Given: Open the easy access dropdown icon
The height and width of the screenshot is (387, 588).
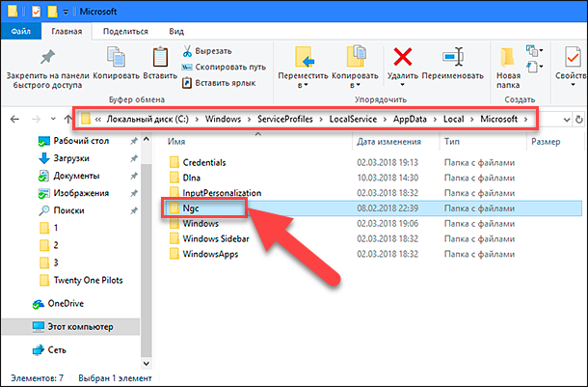Looking at the screenshot, I should click(535, 67).
